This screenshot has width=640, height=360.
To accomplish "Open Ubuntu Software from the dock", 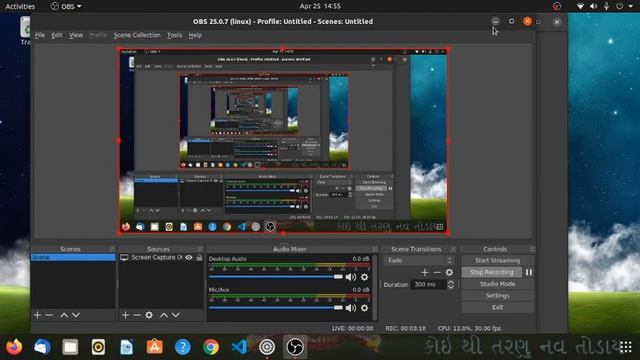I will (x=155, y=347).
